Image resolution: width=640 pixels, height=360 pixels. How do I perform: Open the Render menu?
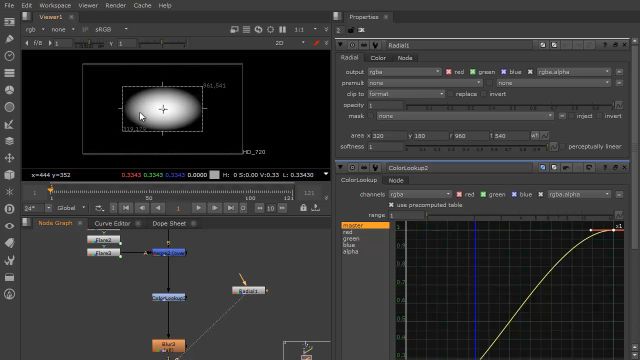116,5
